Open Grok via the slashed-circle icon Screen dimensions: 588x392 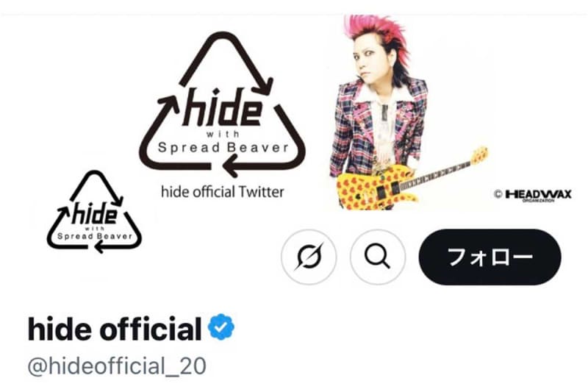click(x=309, y=257)
